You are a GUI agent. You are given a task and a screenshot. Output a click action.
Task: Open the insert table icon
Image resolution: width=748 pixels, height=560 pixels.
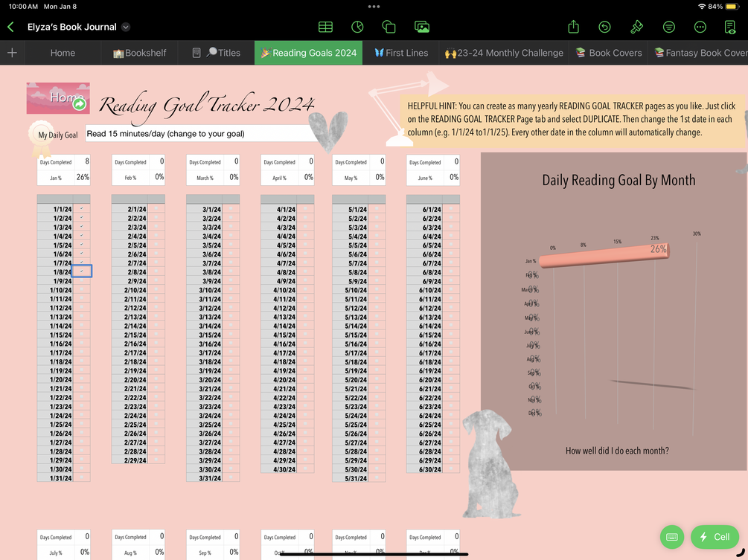point(325,28)
